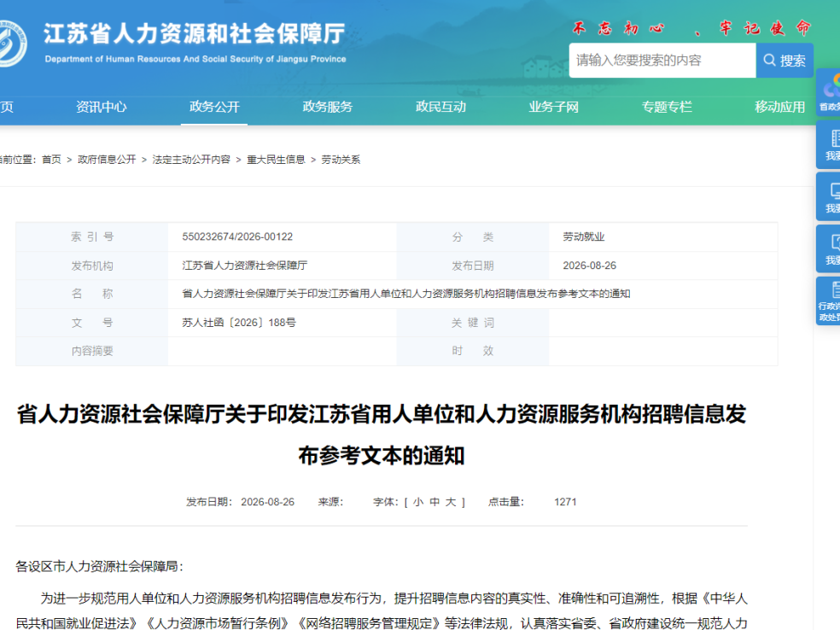
Task: Open the 行政 sidebar tile with page icon
Action: 829,300
